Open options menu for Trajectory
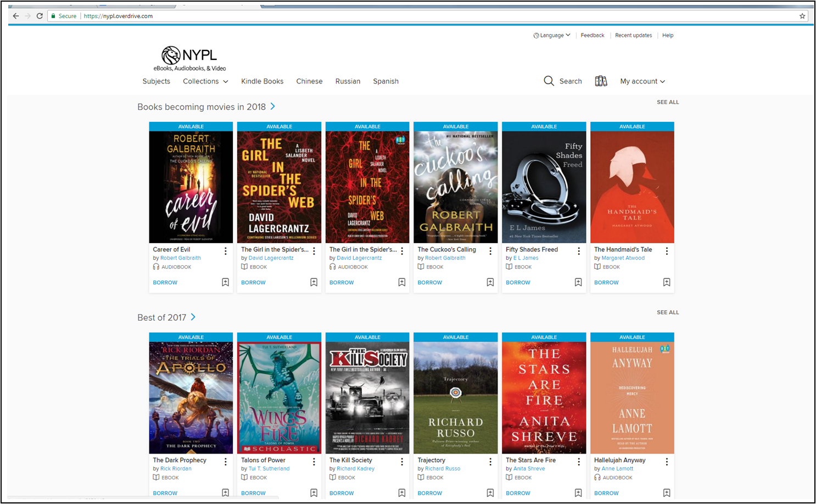 coord(490,462)
